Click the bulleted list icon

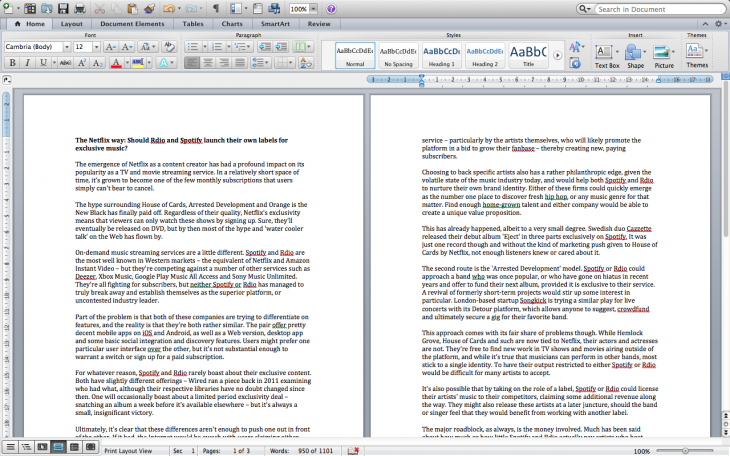click(193, 47)
